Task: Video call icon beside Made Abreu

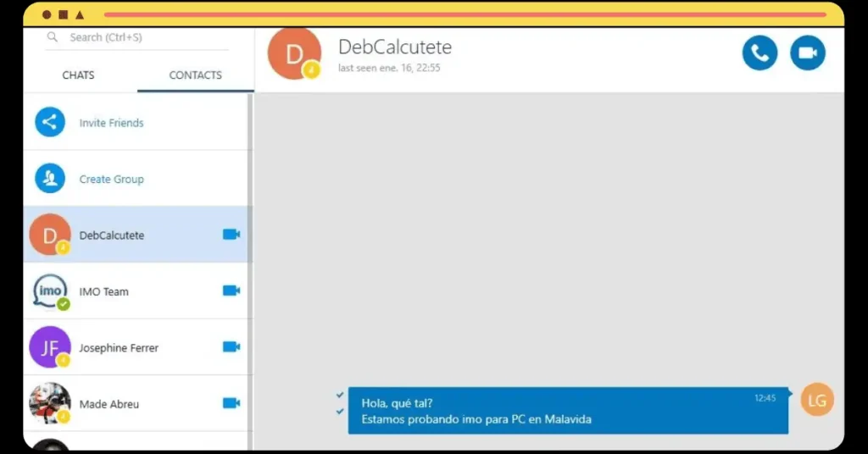Action: click(231, 403)
